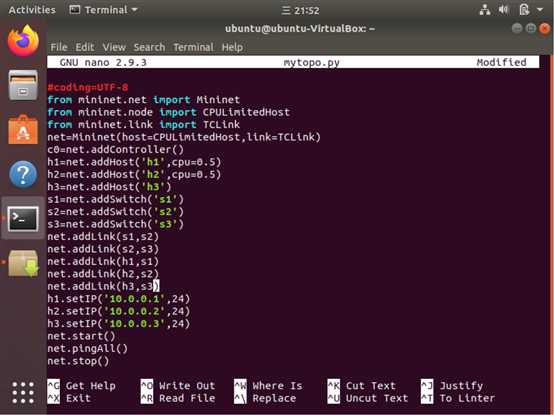Click the net.addLink(s1,s2) line
This screenshot has width=554, height=415.
coord(103,237)
